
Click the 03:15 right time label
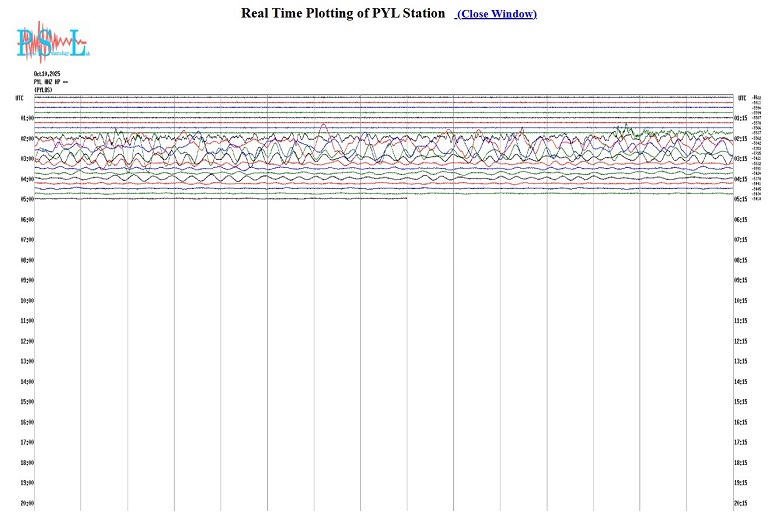pyautogui.click(x=741, y=159)
